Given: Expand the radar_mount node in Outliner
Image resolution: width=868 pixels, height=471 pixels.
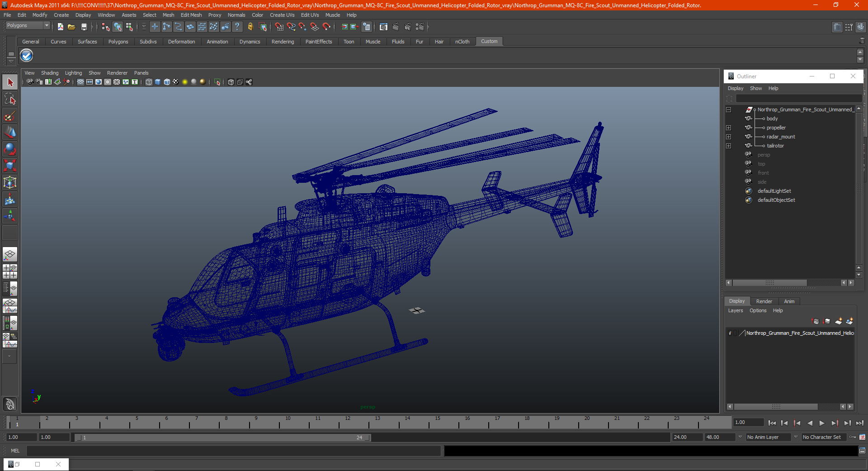Looking at the screenshot, I should tap(729, 137).
